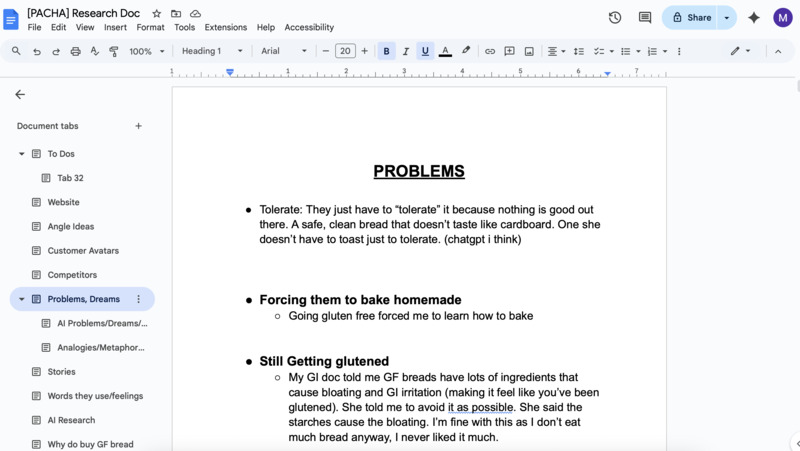Switch to the Angle Ideas tab
Viewport: 800px width, 451px height.
[x=82, y=227]
